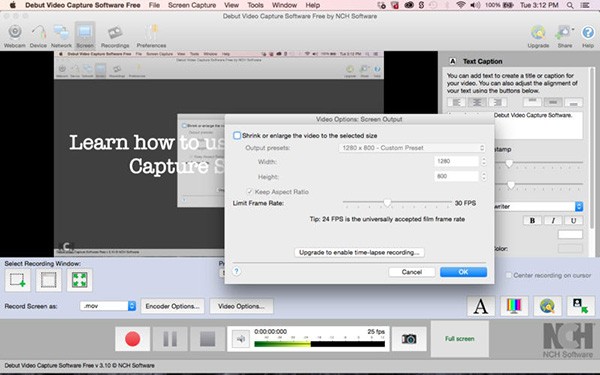
Task: Adjust the upper caption slider
Action: (x=509, y=163)
